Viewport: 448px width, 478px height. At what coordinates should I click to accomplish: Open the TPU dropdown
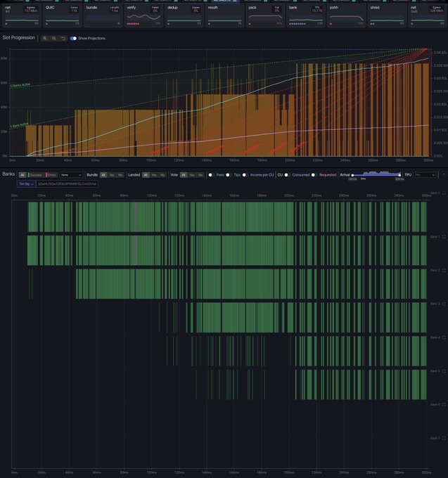pos(424,175)
